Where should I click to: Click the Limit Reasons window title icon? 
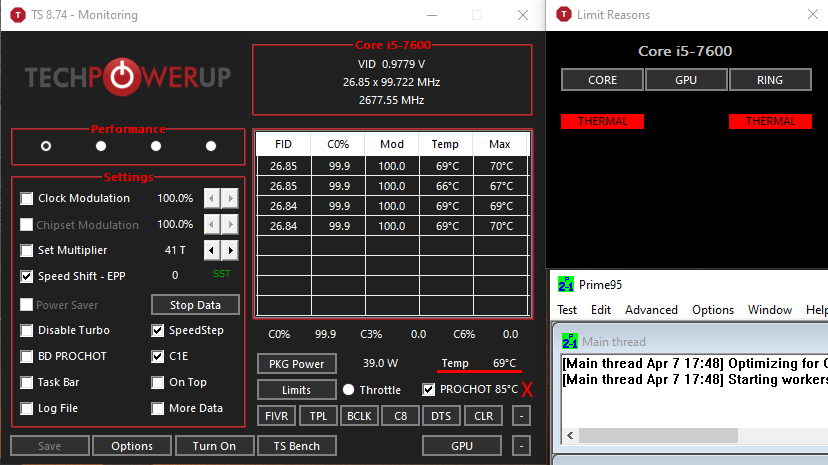[x=564, y=14]
